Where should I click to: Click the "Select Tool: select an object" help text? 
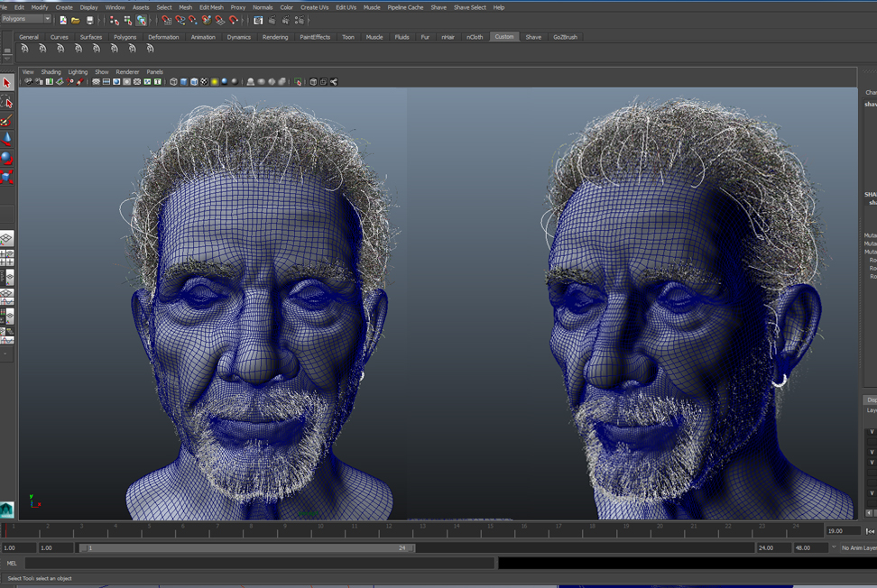pos(40,578)
